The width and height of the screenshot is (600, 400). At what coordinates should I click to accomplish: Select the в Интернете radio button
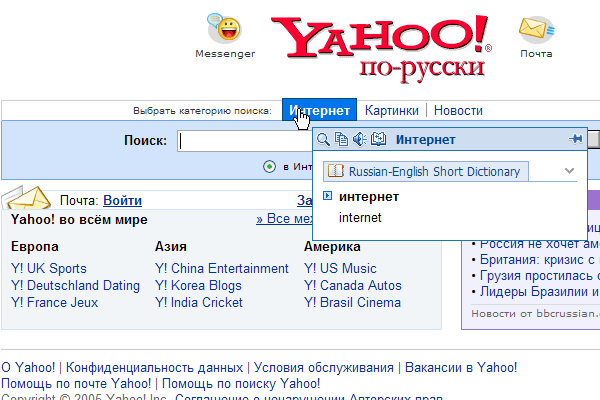[269, 167]
